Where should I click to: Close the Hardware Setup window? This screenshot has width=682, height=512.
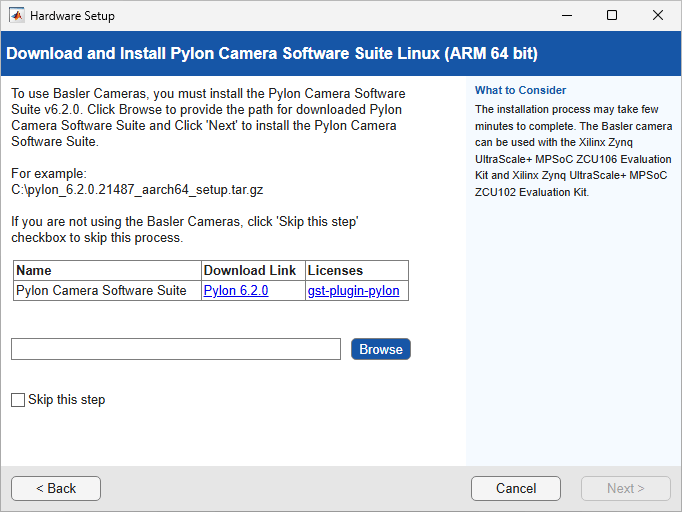[658, 16]
